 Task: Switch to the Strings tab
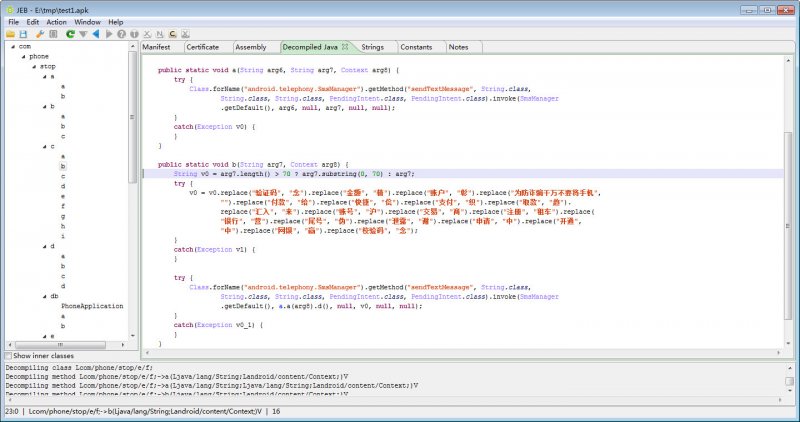click(372, 47)
